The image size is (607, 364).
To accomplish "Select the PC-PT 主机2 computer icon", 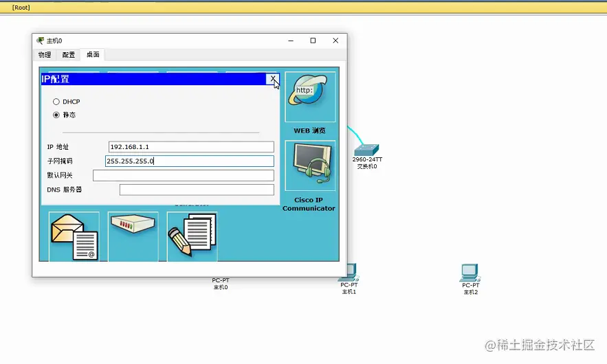I will coord(470,273).
